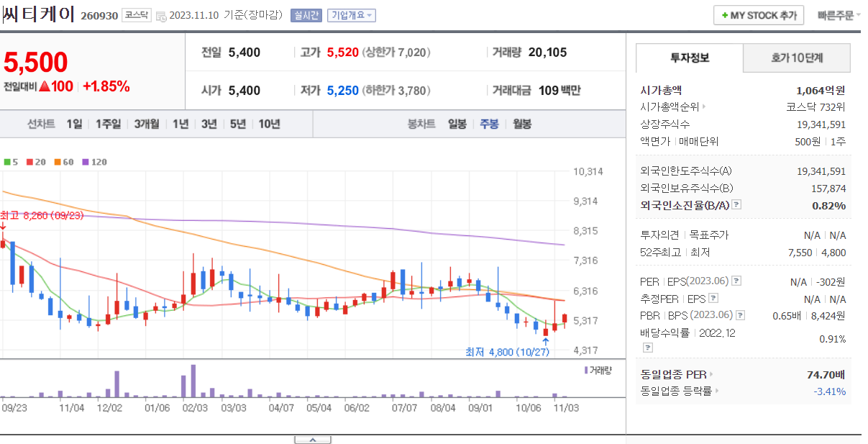The width and height of the screenshot is (868, 444).
Task: Click the 동일업종 PER value 74.70배
Action: (x=826, y=374)
